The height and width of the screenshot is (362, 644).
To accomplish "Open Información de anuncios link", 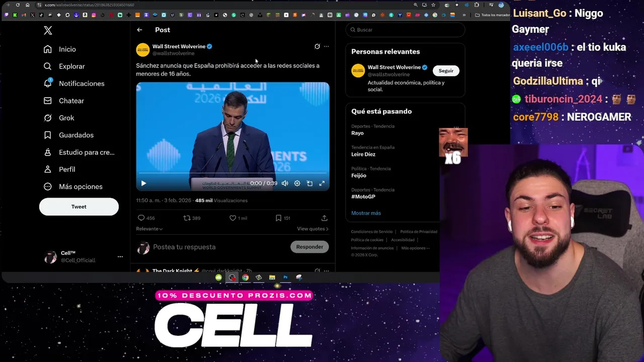I will click(x=372, y=248).
